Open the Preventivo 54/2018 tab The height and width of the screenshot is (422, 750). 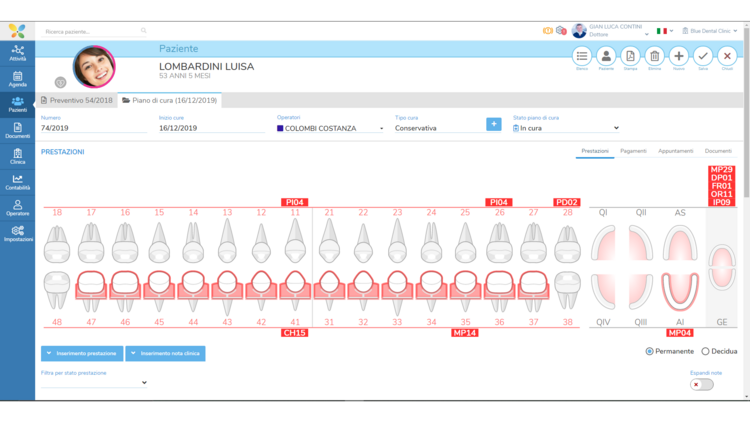77,101
